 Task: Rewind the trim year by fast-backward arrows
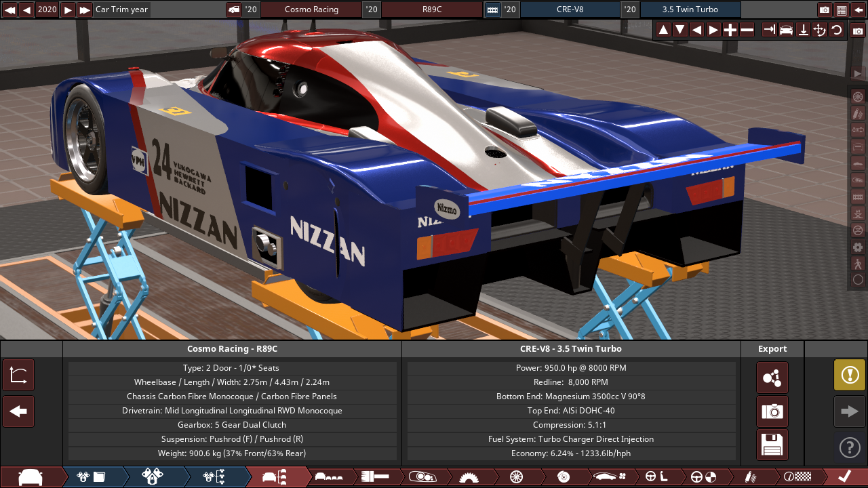coord(9,9)
